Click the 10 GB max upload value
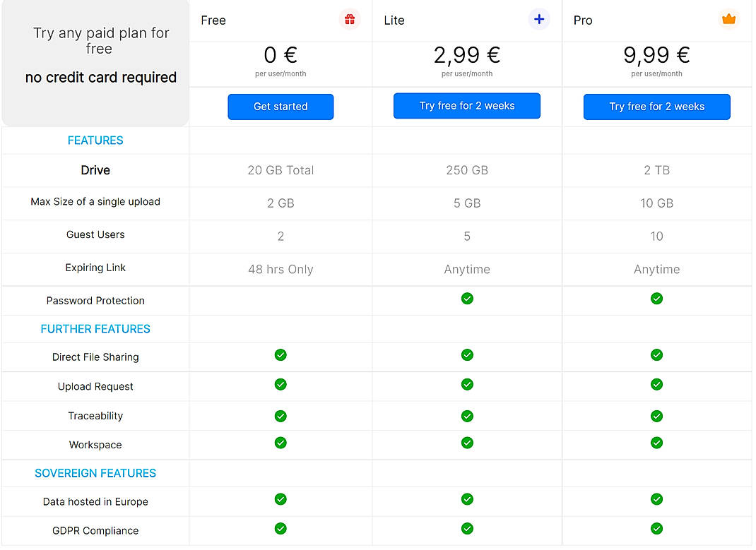This screenshot has width=756, height=550. (x=656, y=203)
